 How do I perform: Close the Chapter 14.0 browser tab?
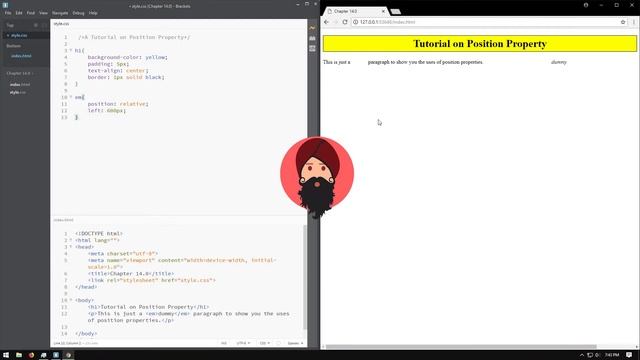point(383,11)
